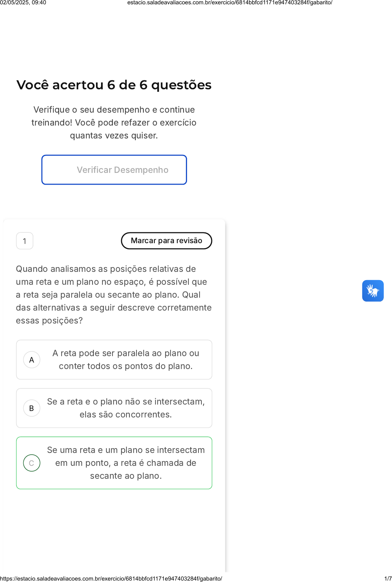
Task: Open the footer https gabarito URL
Action: tap(111, 578)
